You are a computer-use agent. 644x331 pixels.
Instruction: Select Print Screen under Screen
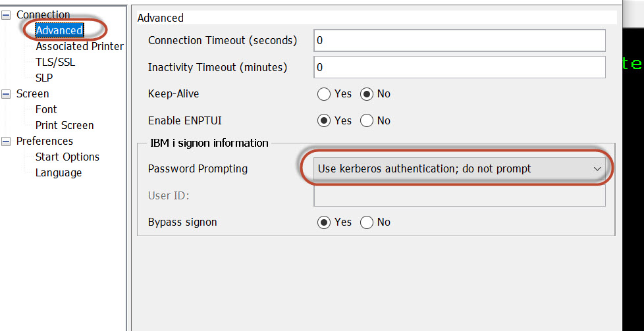point(65,125)
